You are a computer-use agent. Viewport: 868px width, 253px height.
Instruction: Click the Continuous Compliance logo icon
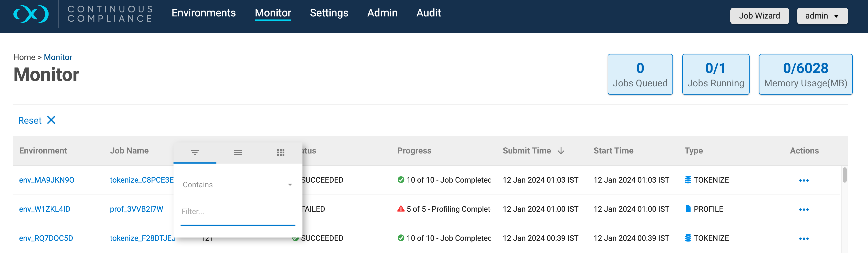tap(31, 14)
